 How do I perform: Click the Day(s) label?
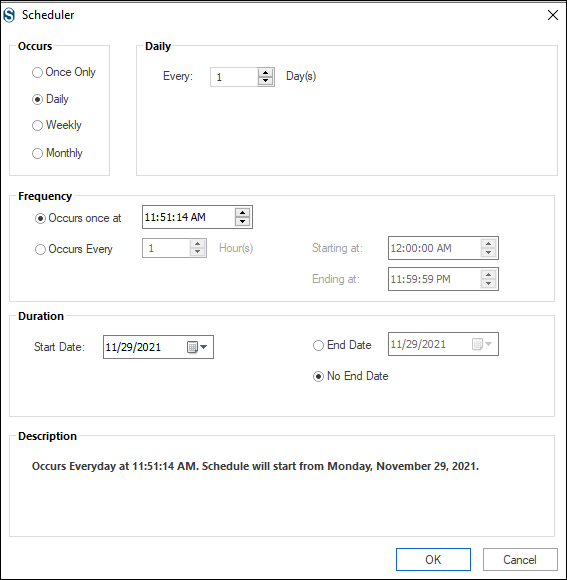pos(301,76)
